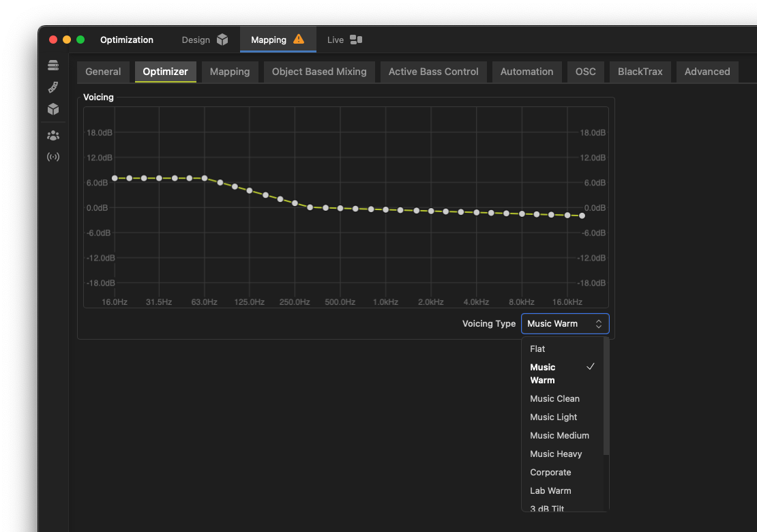The image size is (757, 532).
Task: Open the Active Bass Control tab
Action: tap(433, 72)
